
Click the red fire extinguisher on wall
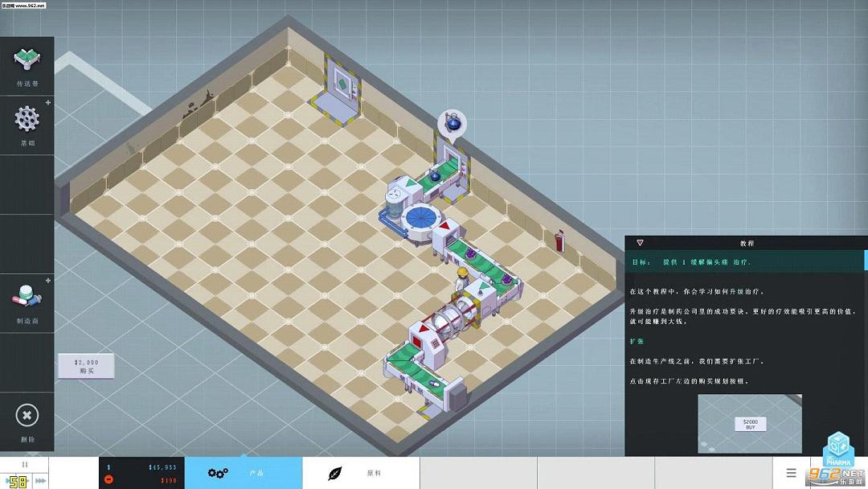pos(559,241)
